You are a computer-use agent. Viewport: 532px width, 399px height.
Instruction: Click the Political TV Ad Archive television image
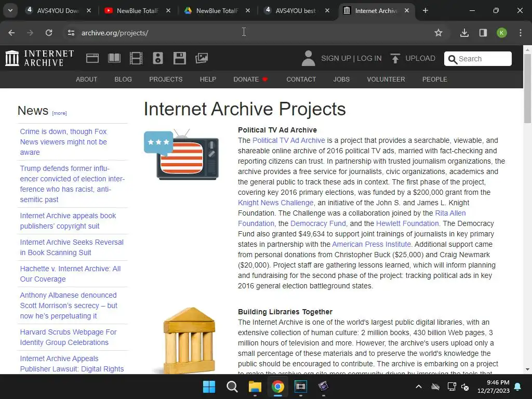click(x=181, y=154)
